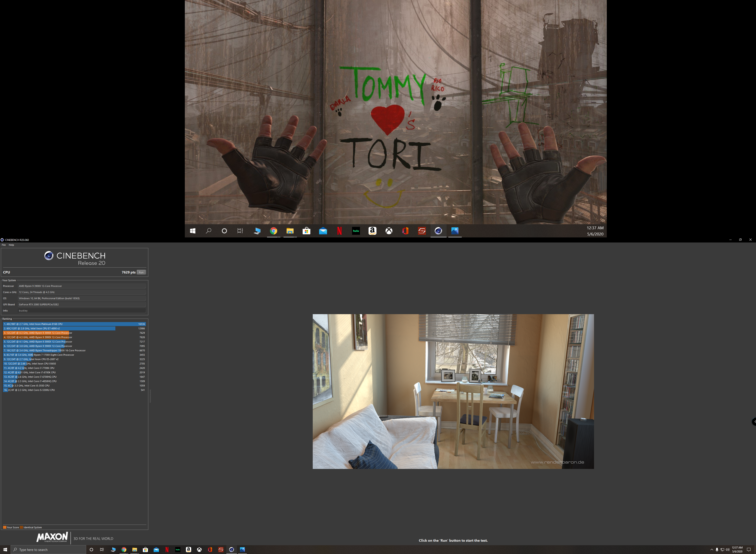Open Start on the upper monitor taskbar
The height and width of the screenshot is (554, 756).
(x=193, y=231)
